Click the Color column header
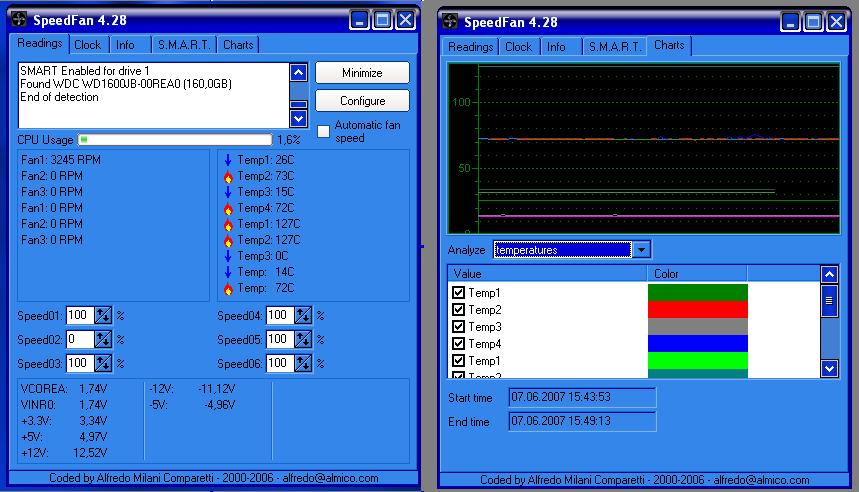 pyautogui.click(x=697, y=274)
